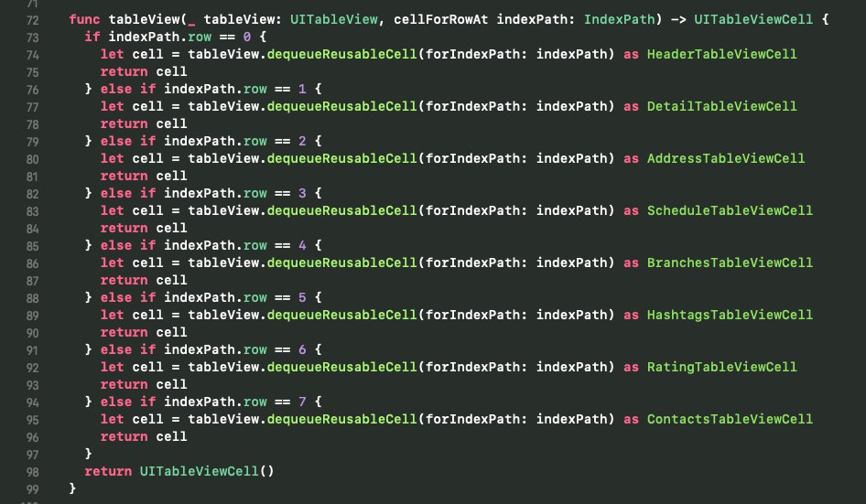Image resolution: width=866 pixels, height=504 pixels.
Task: Click cellForRowAt in the function signature
Action: click(x=440, y=19)
